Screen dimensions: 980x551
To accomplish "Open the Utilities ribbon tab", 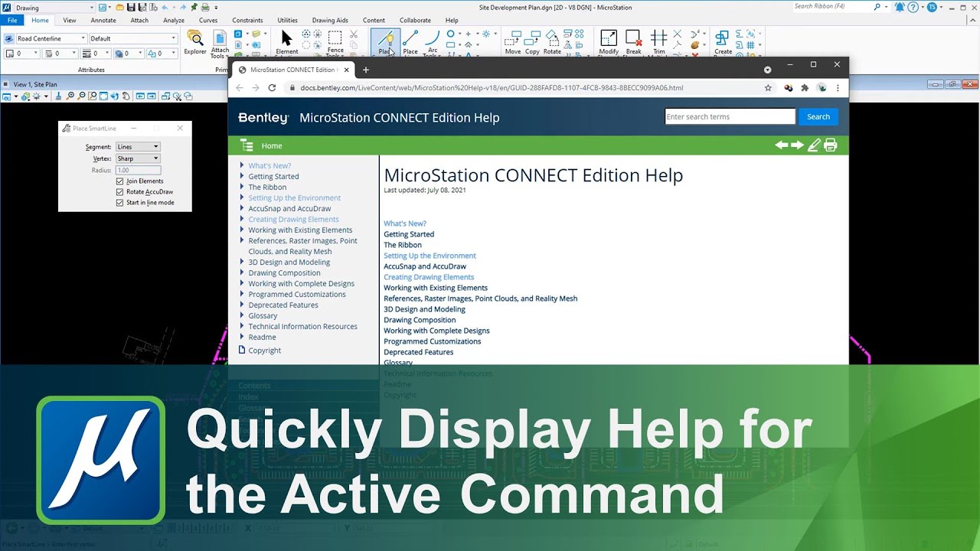I will click(x=287, y=21).
